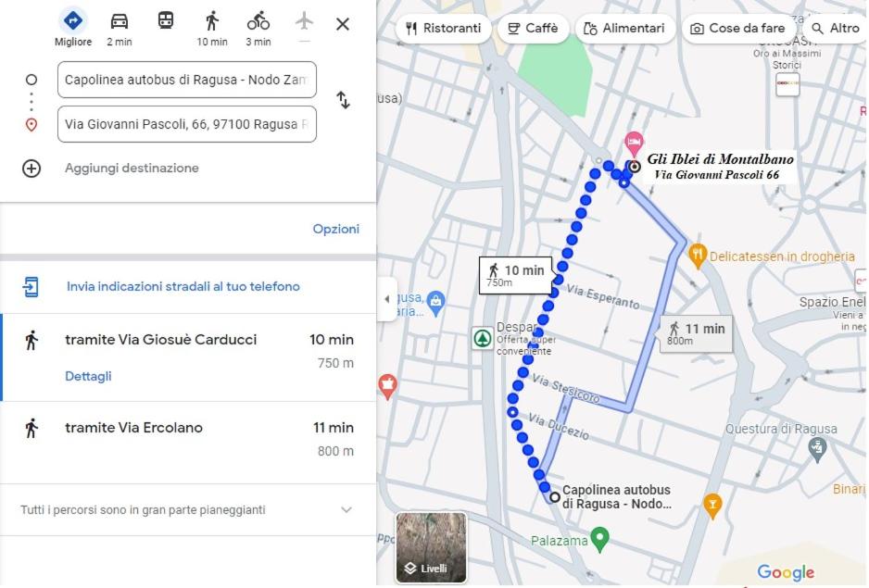Click the Google logo on map

[x=786, y=571]
